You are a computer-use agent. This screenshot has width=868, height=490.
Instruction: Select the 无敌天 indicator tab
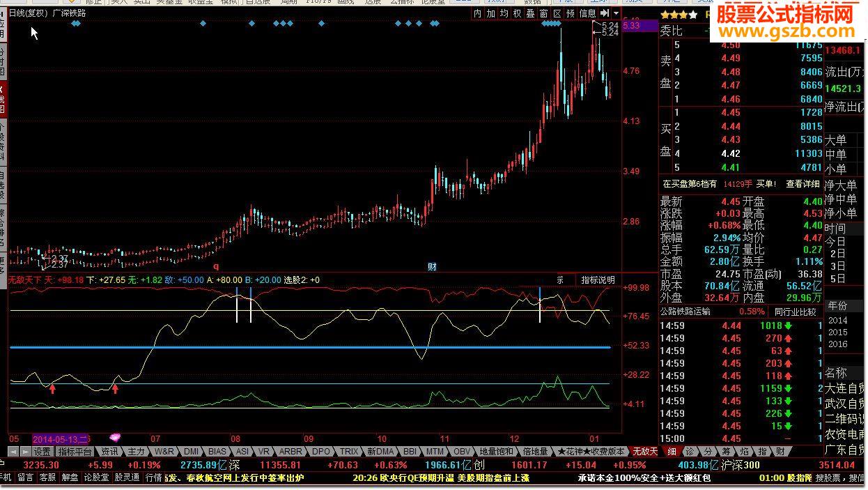coord(644,452)
